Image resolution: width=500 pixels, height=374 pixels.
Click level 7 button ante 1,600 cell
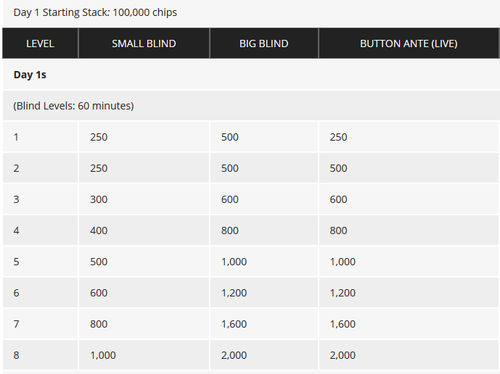click(409, 324)
